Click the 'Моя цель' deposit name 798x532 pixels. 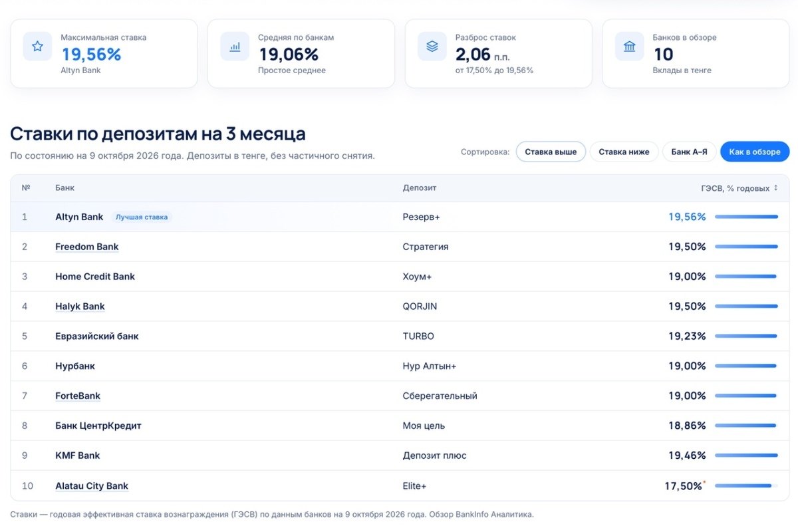pyautogui.click(x=424, y=426)
